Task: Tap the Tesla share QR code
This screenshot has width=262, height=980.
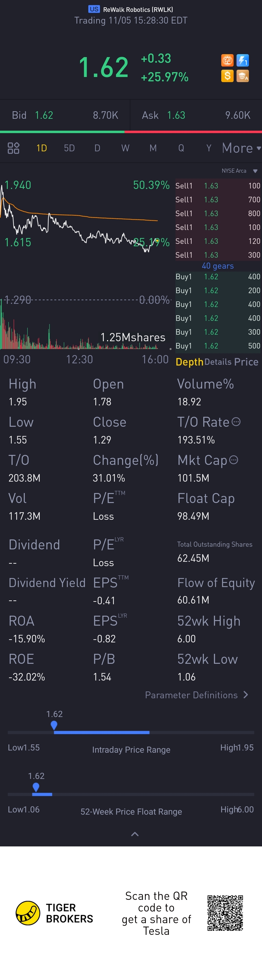Action: pyautogui.click(x=225, y=913)
